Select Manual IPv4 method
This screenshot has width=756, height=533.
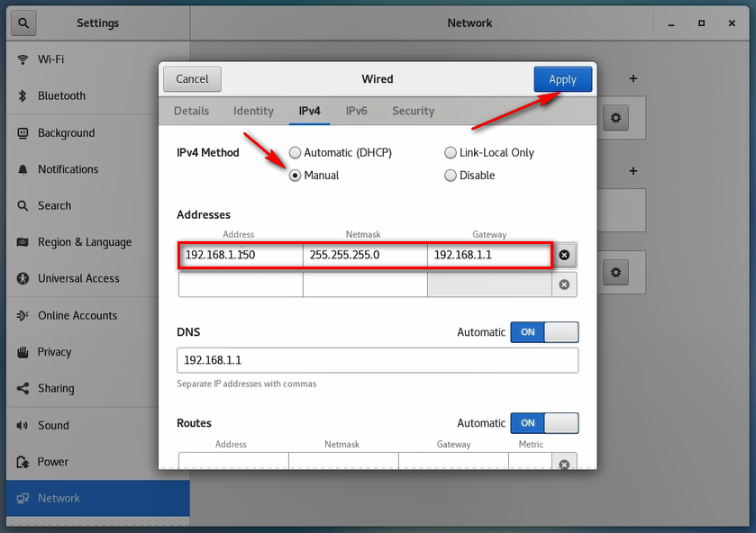tap(314, 176)
